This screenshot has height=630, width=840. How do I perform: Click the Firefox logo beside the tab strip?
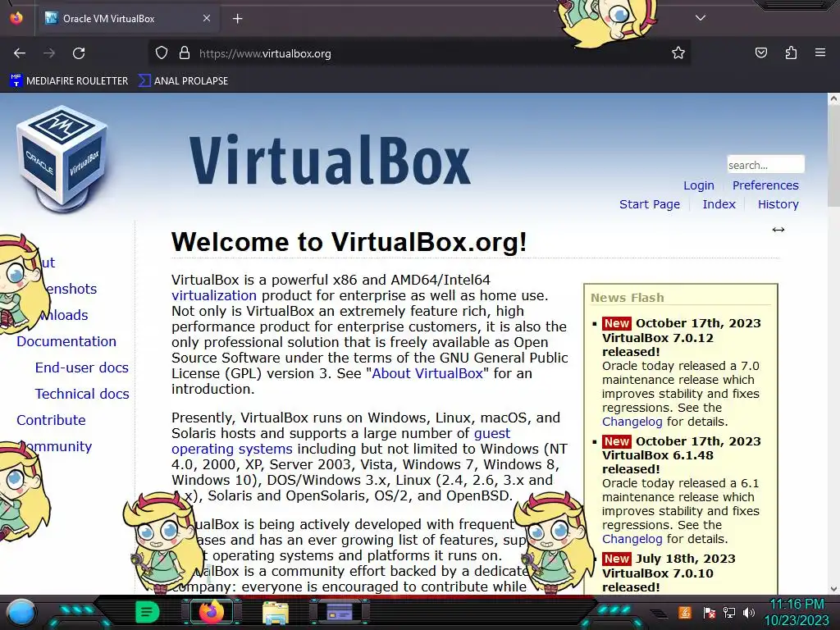coord(16,18)
